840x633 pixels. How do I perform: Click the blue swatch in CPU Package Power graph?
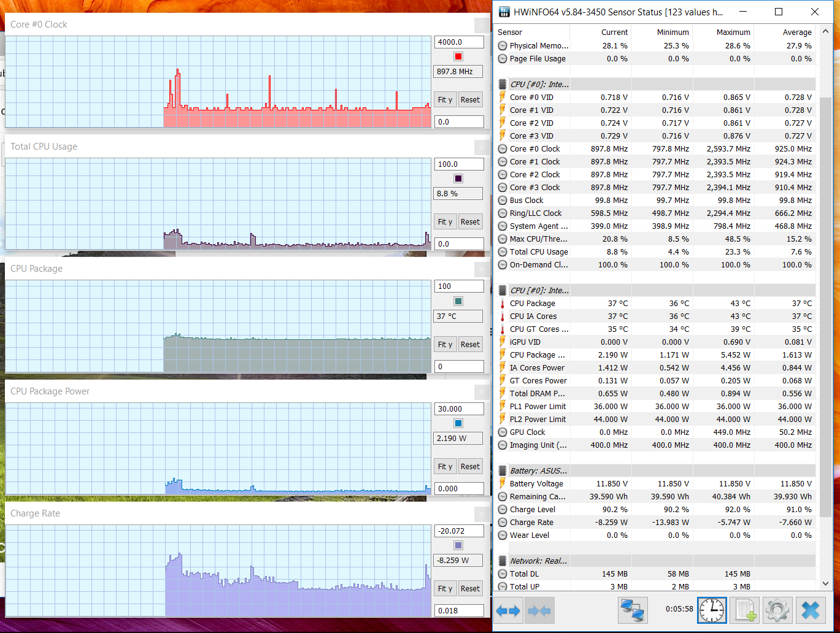tap(458, 423)
